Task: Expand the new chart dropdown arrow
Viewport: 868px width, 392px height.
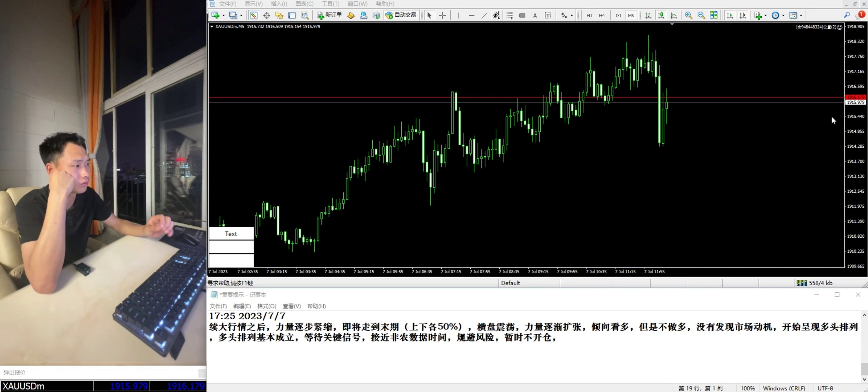Action: click(224, 15)
